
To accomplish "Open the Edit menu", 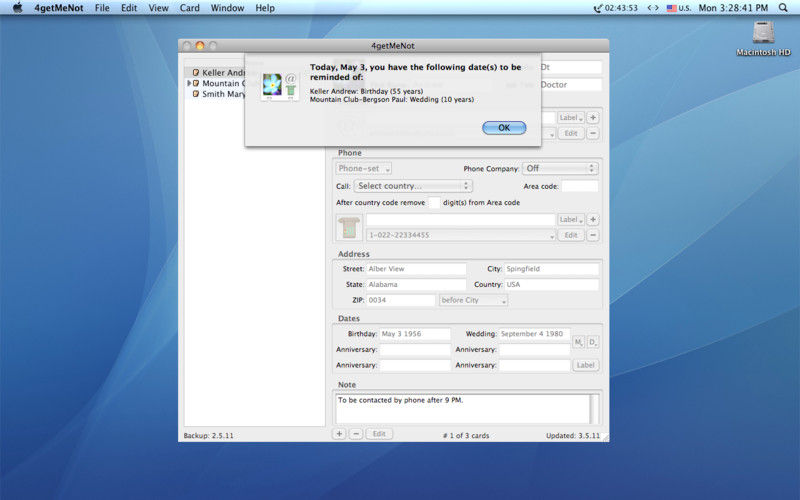I will point(129,8).
